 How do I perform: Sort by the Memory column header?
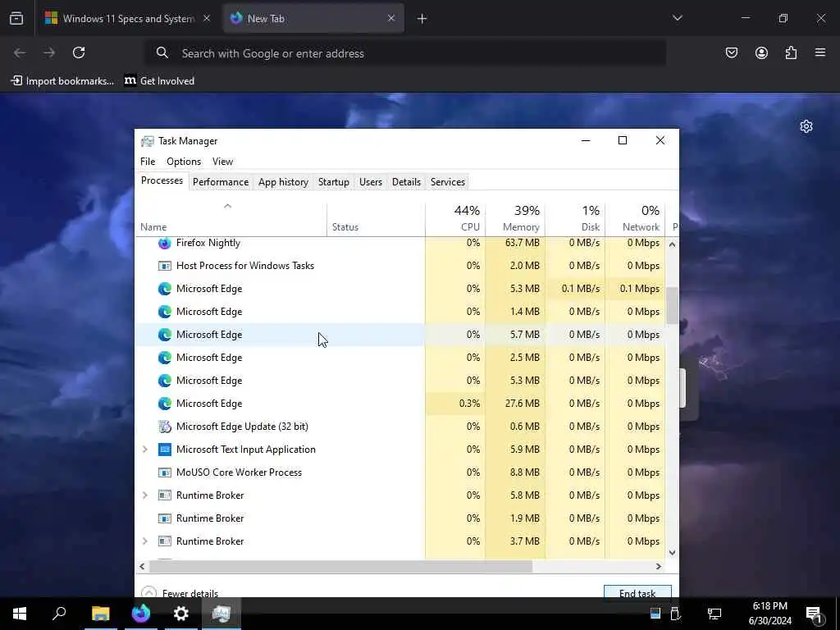tap(515, 218)
